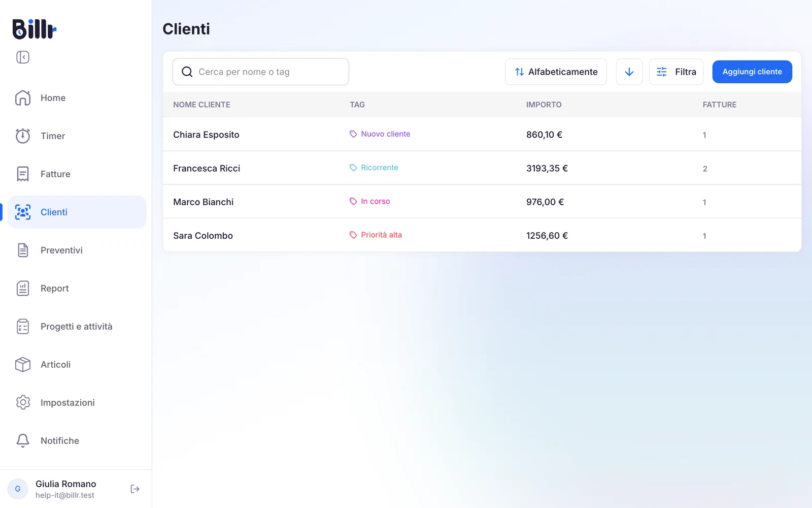Click the amount 1256,60 €
This screenshot has height=508, width=812.
pos(547,236)
